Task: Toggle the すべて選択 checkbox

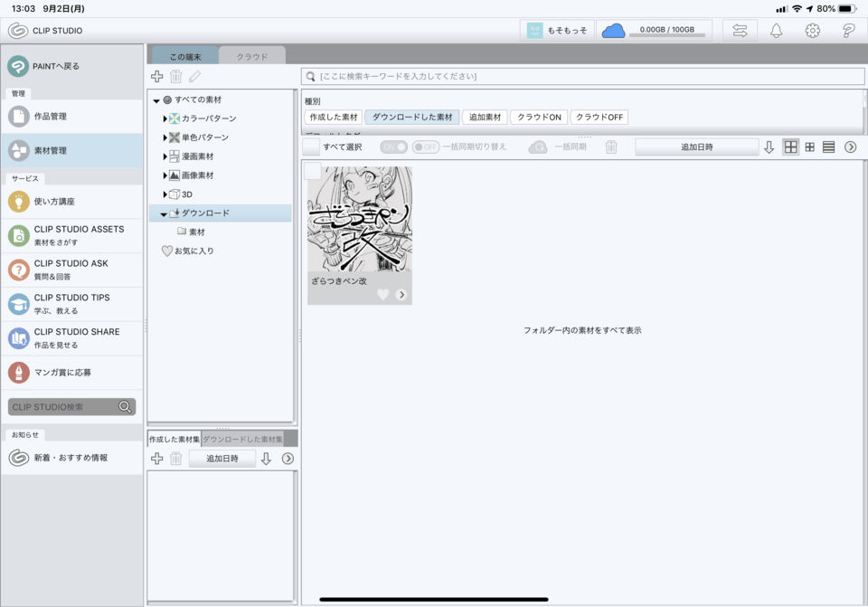Action: [x=312, y=147]
